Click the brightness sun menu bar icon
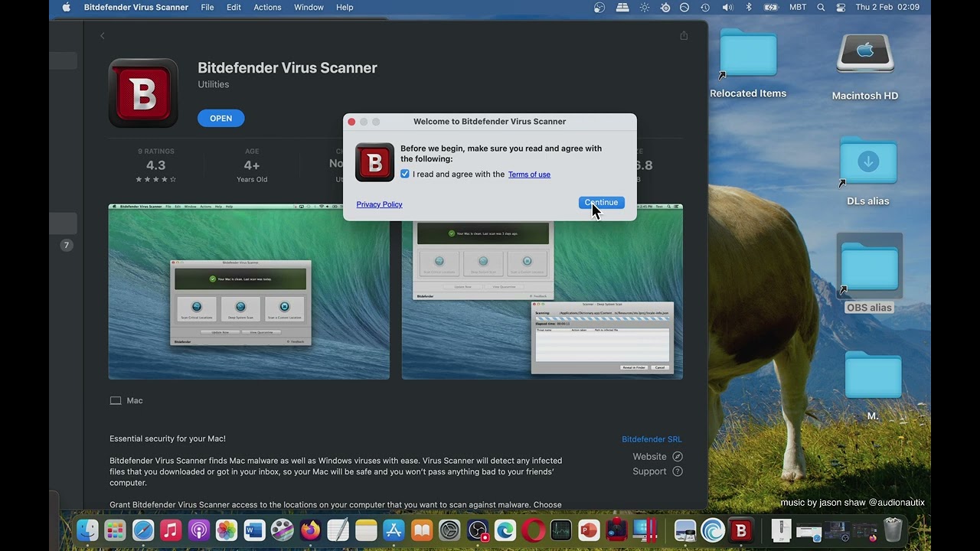The image size is (980, 551). (645, 8)
